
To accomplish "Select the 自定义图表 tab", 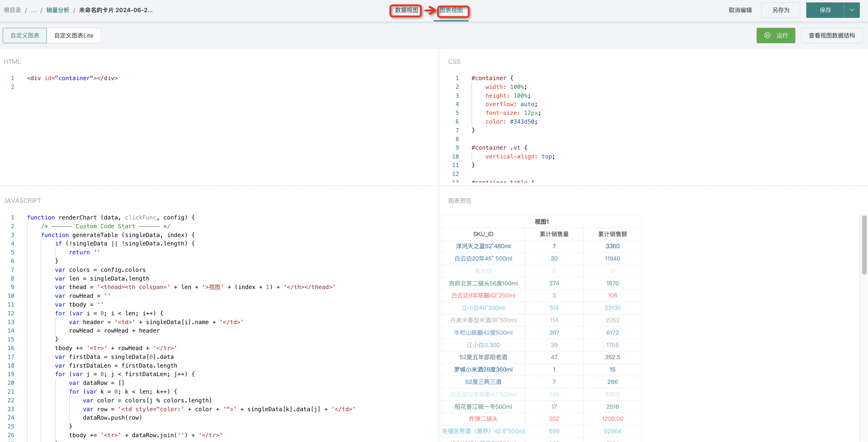I will pos(25,35).
